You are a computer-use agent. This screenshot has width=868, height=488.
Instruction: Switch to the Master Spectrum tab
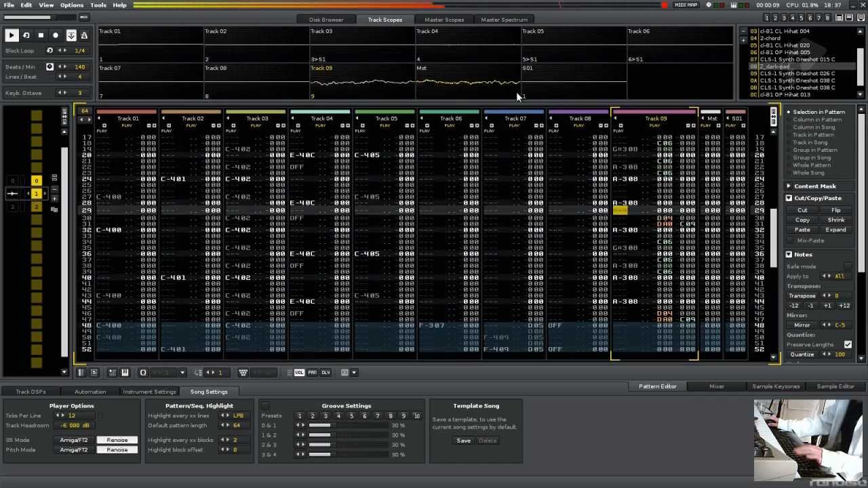(504, 20)
